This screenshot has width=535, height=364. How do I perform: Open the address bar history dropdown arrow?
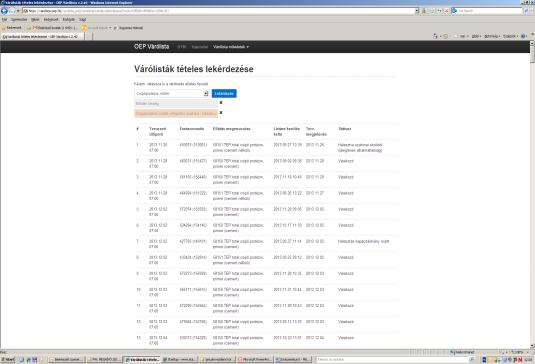coord(417,11)
